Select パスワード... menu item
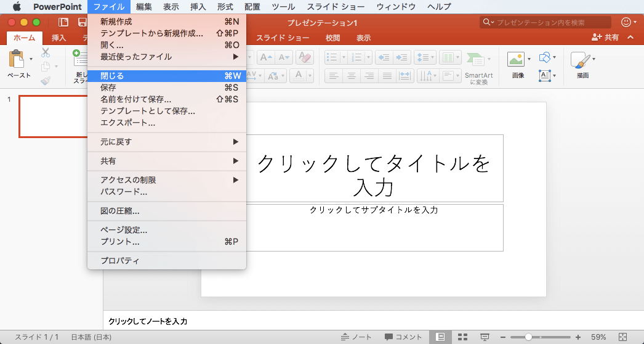The image size is (644, 344). (167, 192)
